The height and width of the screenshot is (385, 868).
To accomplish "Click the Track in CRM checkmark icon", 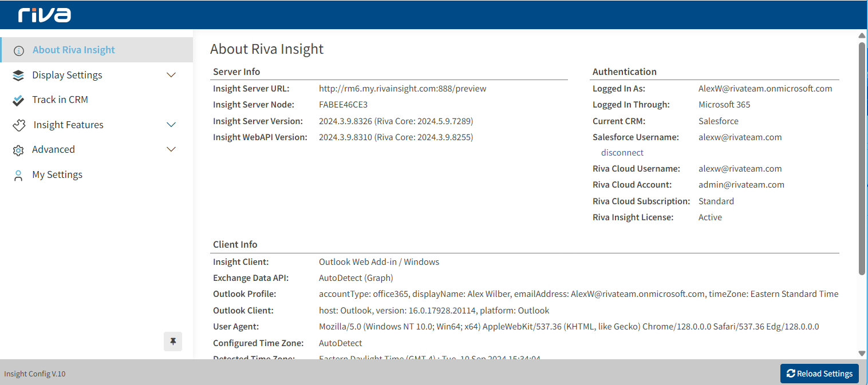I will click(x=18, y=100).
